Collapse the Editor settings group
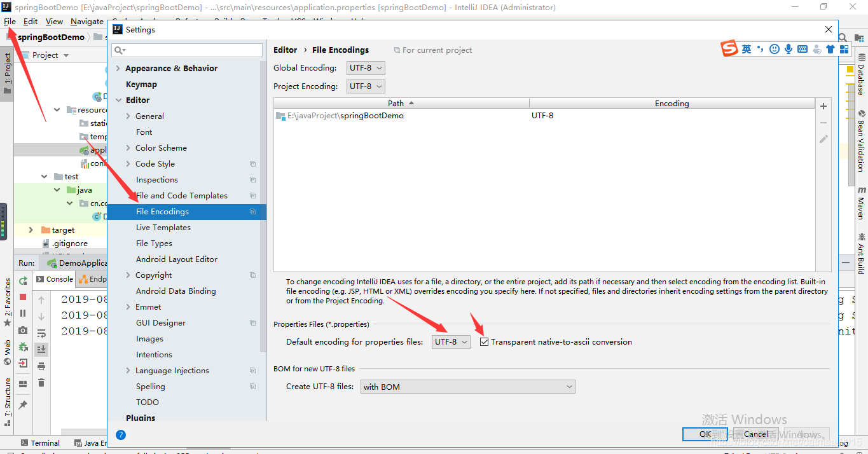The image size is (868, 454). pos(118,100)
